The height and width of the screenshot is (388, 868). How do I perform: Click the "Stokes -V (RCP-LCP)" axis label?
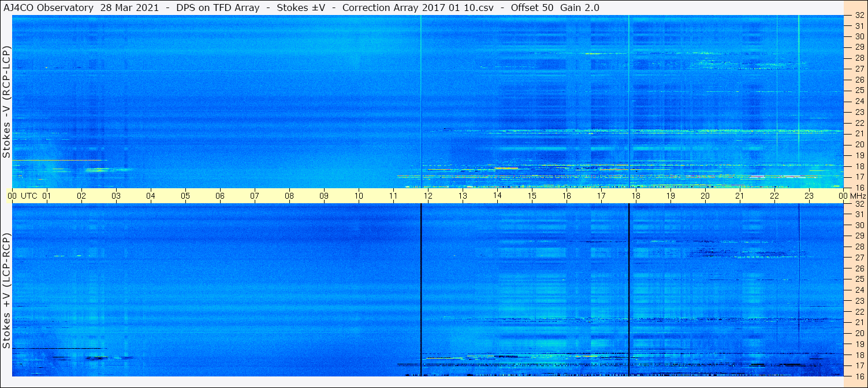coord(6,102)
